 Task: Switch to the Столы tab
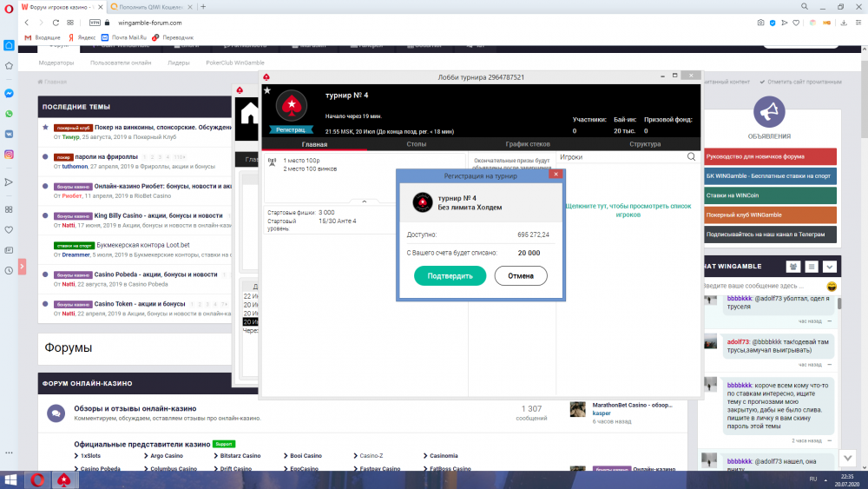pyautogui.click(x=416, y=144)
